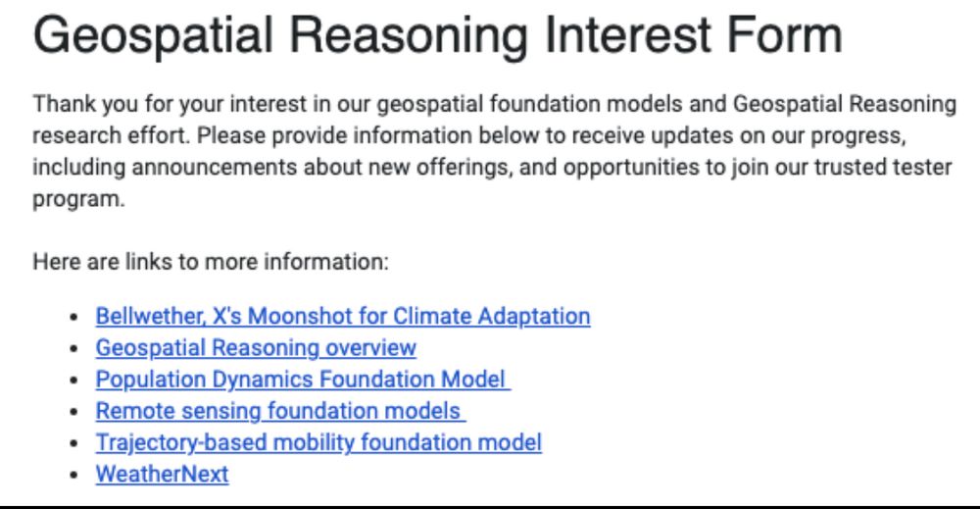
Task: Open the Geospatial Reasoning overview link
Action: tap(256, 348)
